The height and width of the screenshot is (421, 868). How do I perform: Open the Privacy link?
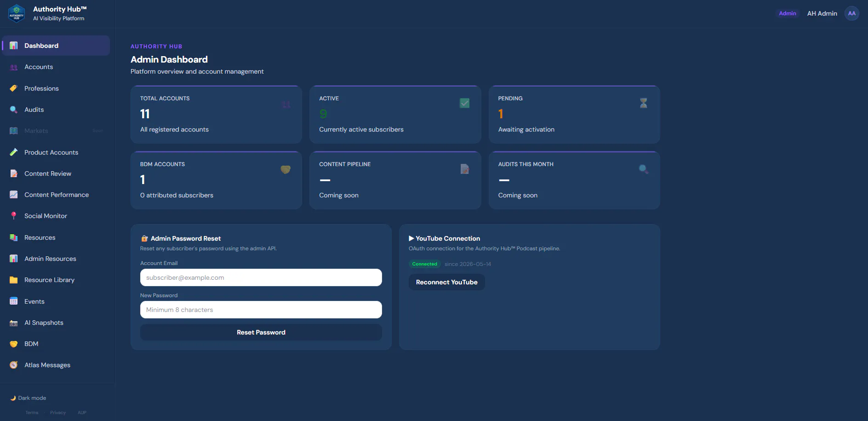(58, 413)
